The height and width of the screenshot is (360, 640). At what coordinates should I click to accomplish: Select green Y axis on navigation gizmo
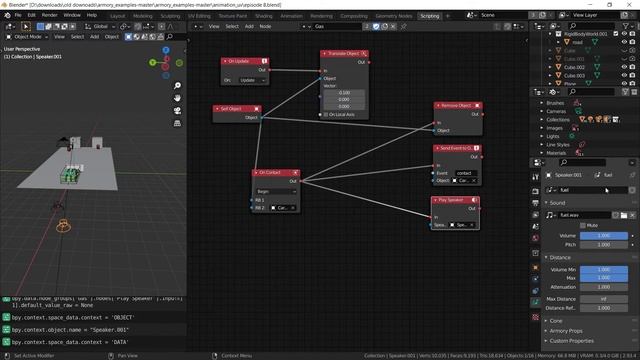tap(153, 62)
